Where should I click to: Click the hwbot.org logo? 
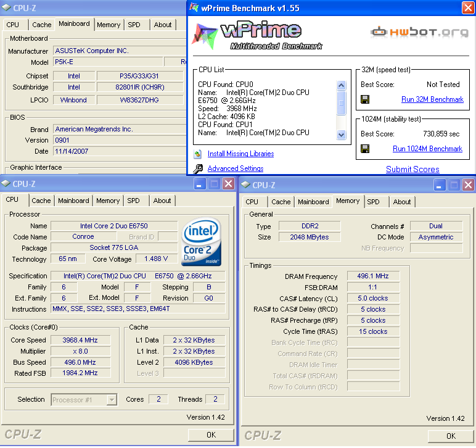419,32
